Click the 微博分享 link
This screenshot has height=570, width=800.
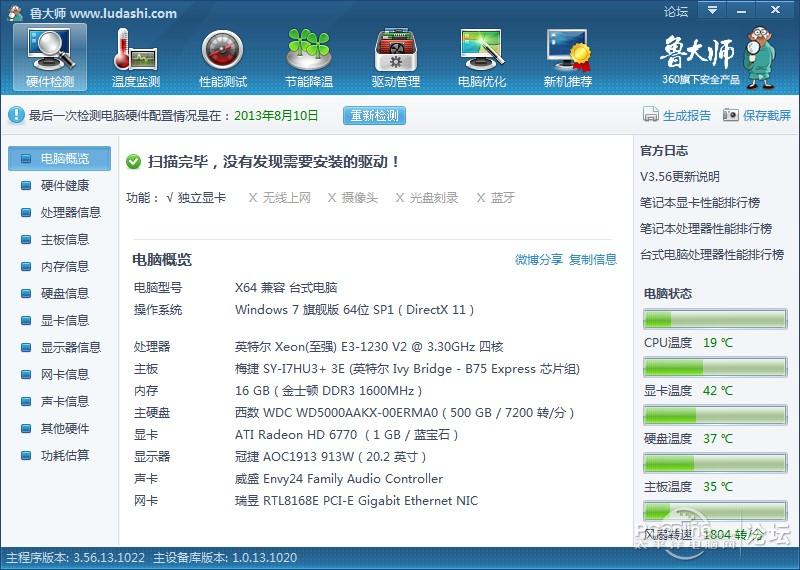pos(539,260)
